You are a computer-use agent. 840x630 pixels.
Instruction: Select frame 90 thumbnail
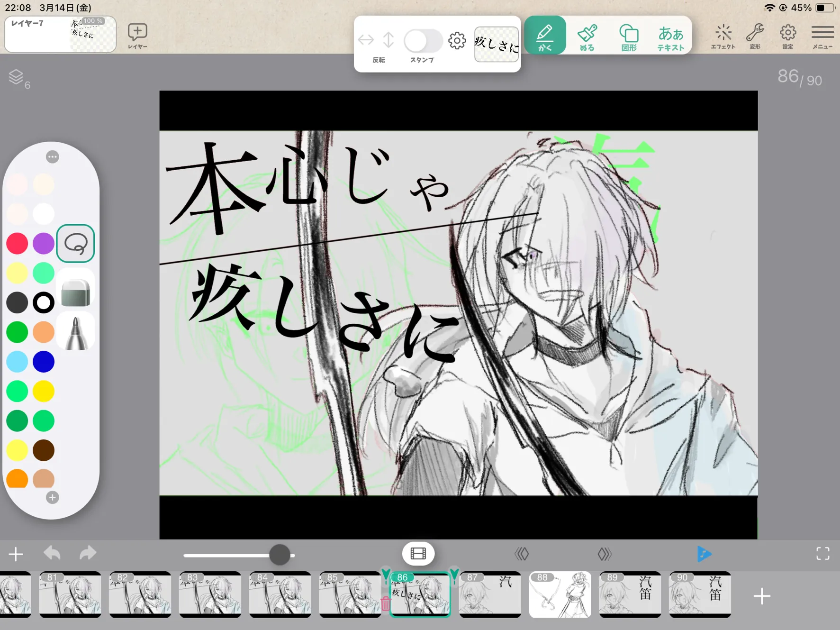(700, 594)
